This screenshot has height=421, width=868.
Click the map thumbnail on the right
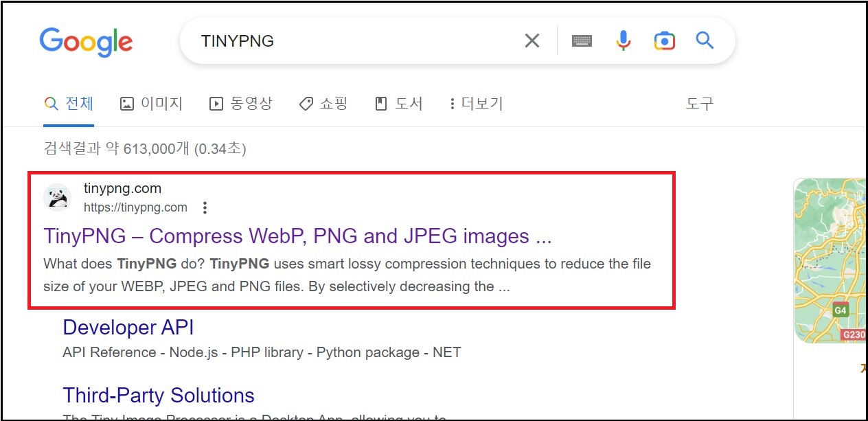click(830, 261)
